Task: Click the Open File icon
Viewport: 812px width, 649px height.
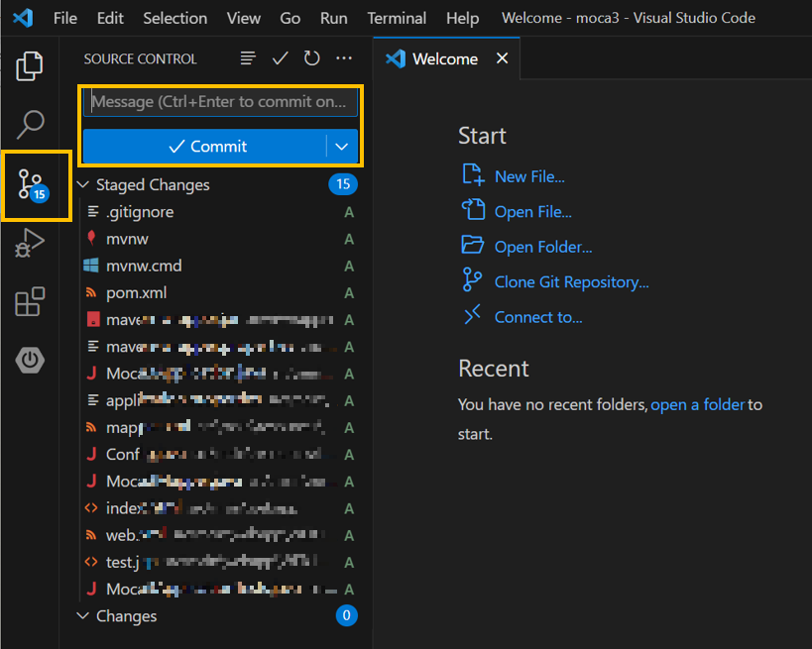Action: [x=473, y=210]
